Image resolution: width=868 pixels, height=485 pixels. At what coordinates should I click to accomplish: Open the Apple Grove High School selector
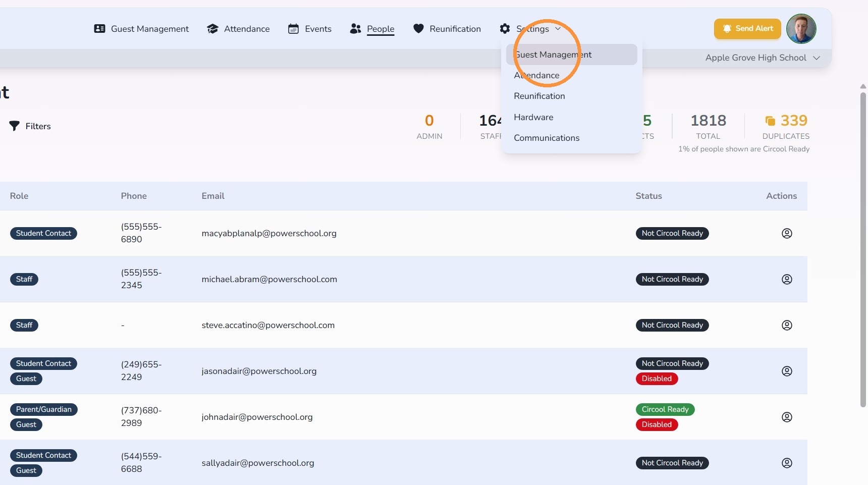[x=762, y=58]
